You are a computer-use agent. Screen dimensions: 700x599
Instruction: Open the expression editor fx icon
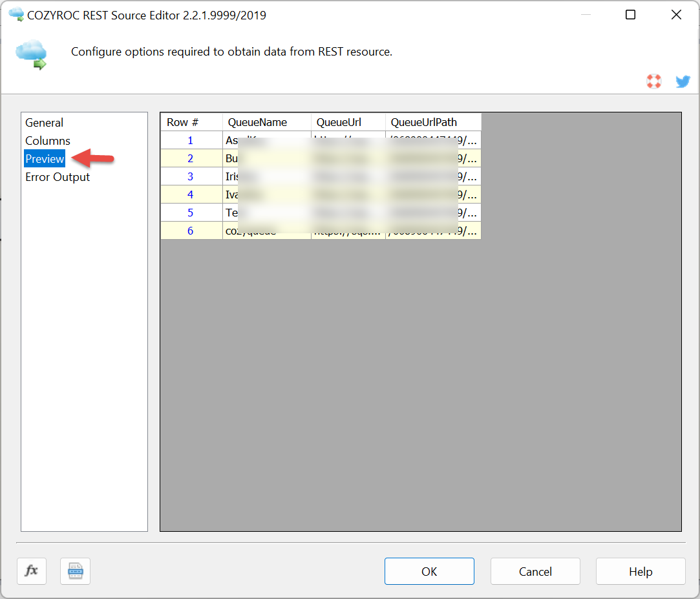click(x=32, y=571)
